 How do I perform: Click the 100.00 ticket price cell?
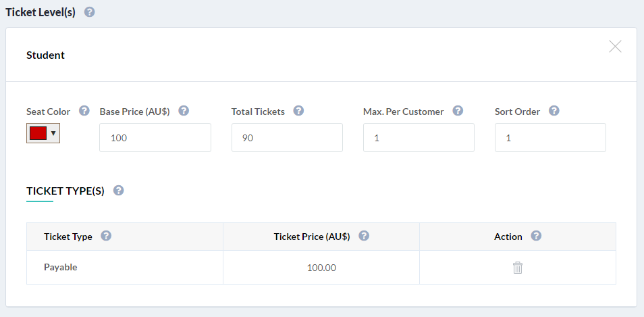(x=321, y=268)
